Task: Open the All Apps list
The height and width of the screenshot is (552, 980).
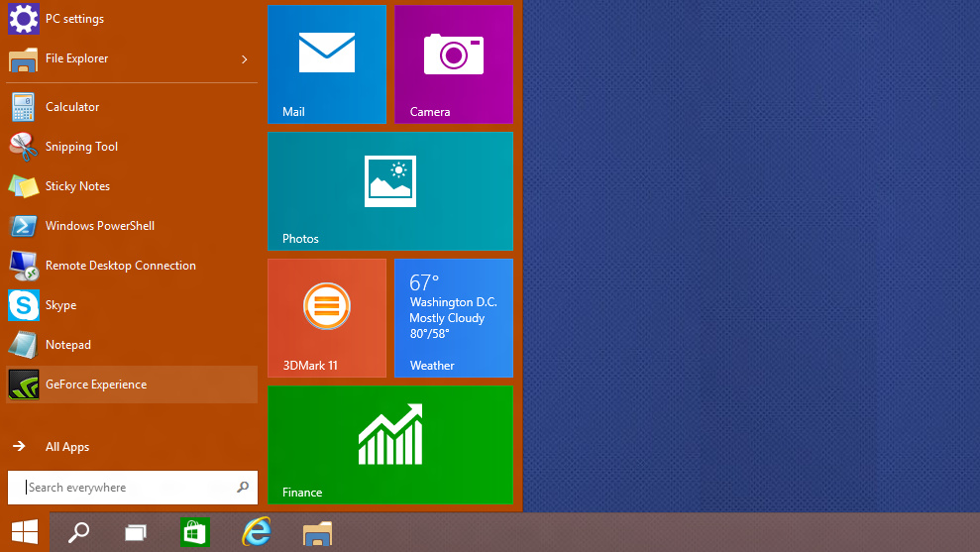Action: tap(67, 447)
